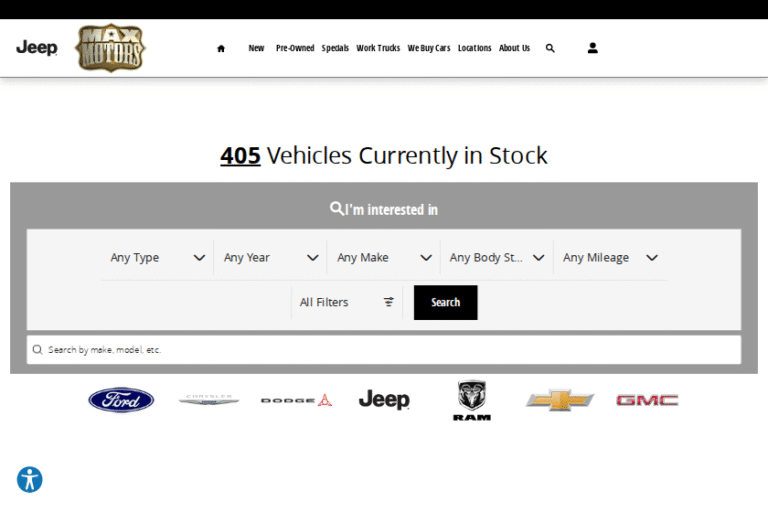Image resolution: width=768 pixels, height=512 pixels.
Task: Select the Dodge brand logo
Action: pos(296,400)
